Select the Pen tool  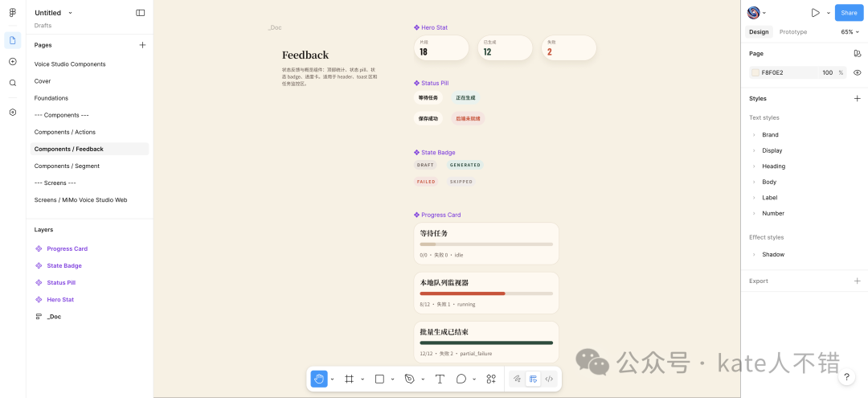click(x=409, y=379)
